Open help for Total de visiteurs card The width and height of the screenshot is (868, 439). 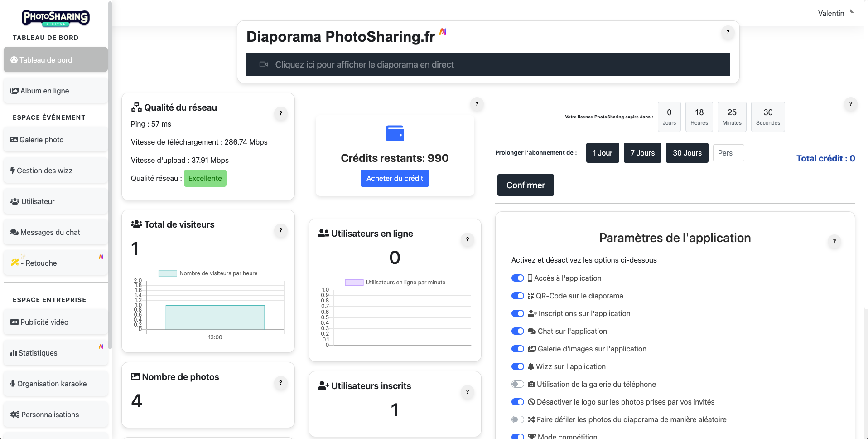tap(281, 230)
